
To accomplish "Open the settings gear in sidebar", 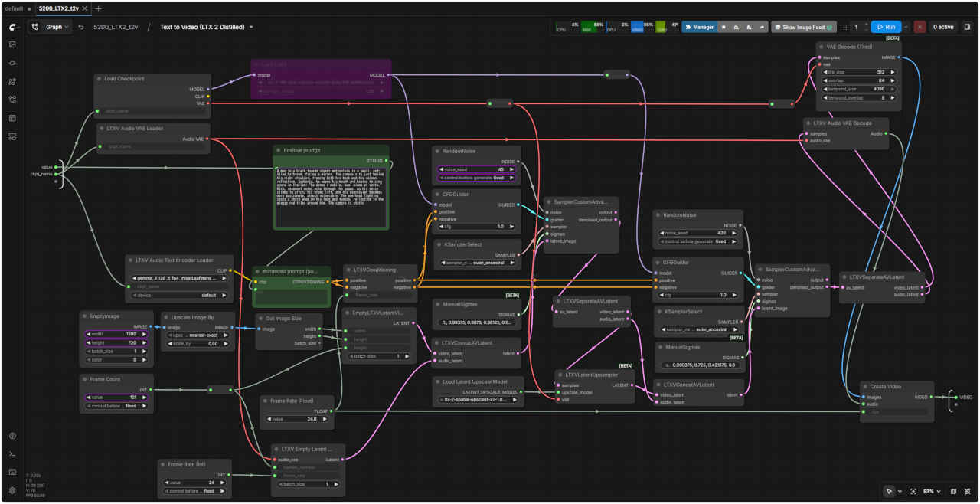I will (x=12, y=490).
